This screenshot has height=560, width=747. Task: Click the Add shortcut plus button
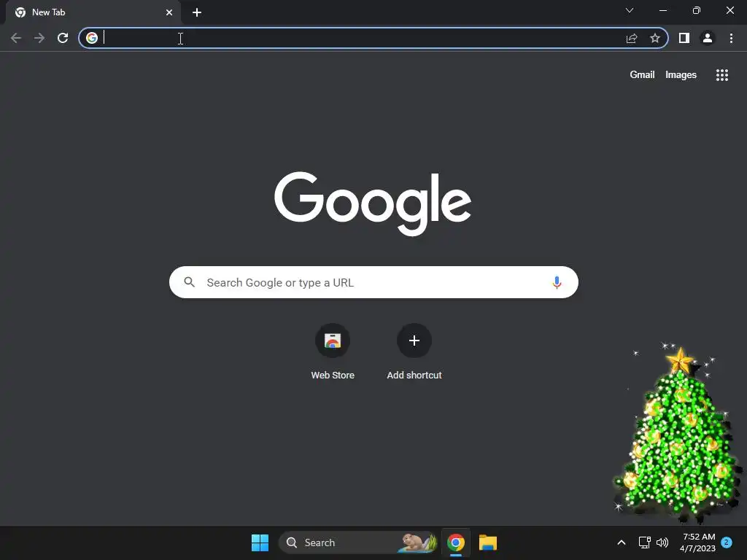[414, 341]
